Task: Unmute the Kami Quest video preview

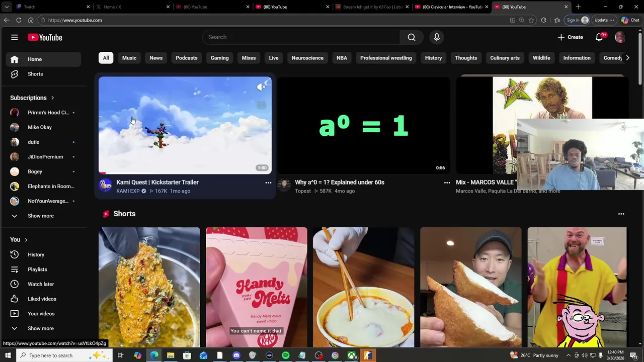Action: [x=261, y=87]
